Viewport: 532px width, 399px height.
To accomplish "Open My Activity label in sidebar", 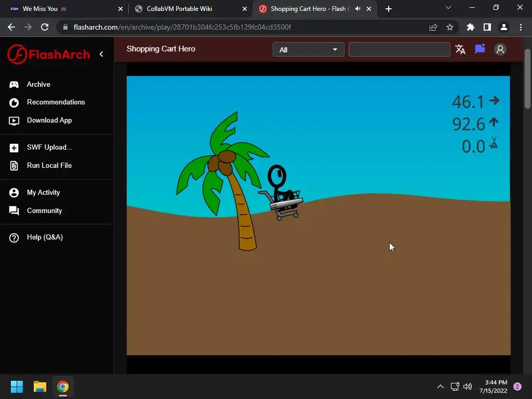I will (x=44, y=192).
